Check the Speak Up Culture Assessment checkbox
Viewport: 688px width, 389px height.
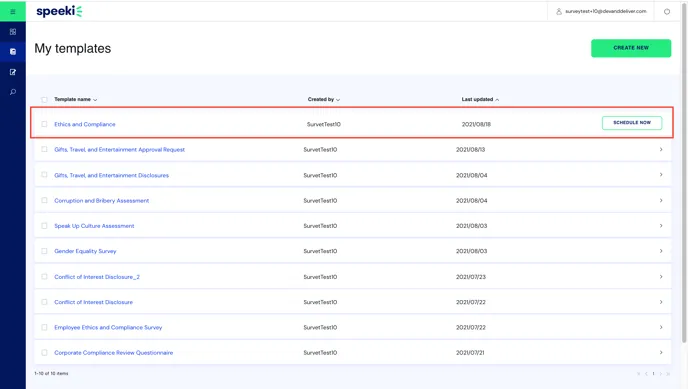click(x=44, y=226)
